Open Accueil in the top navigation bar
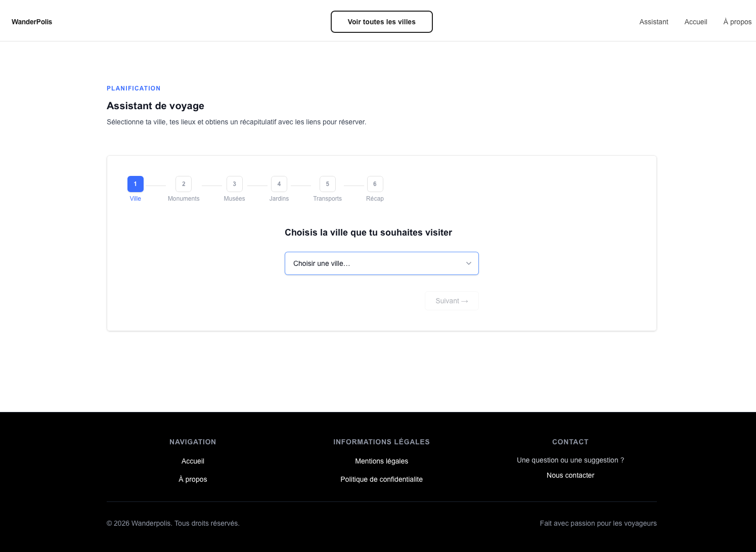The image size is (756, 552). (x=695, y=22)
